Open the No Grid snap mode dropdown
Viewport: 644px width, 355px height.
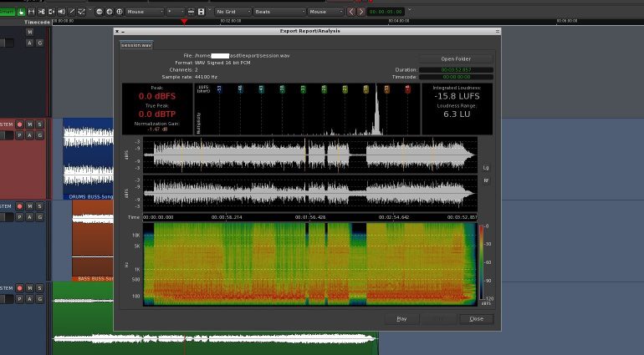point(233,12)
